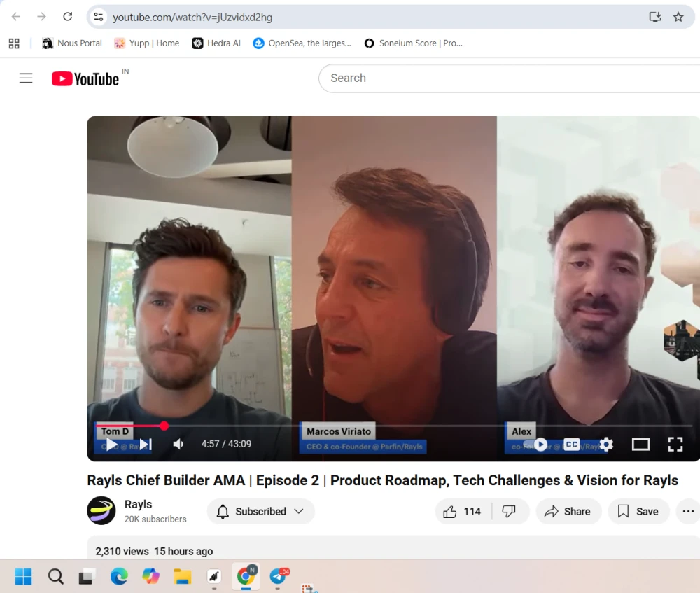Toggle autoplay switch in player
The height and width of the screenshot is (593, 700).
(540, 444)
